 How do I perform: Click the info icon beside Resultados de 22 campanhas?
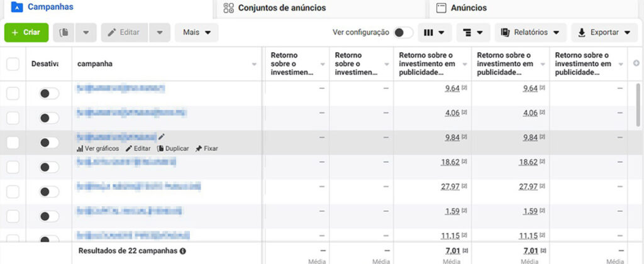click(183, 250)
